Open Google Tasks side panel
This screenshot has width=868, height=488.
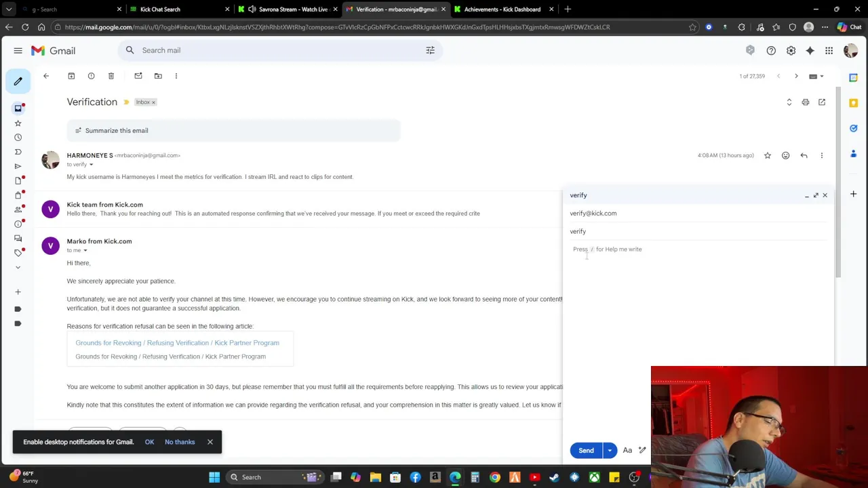click(x=854, y=128)
